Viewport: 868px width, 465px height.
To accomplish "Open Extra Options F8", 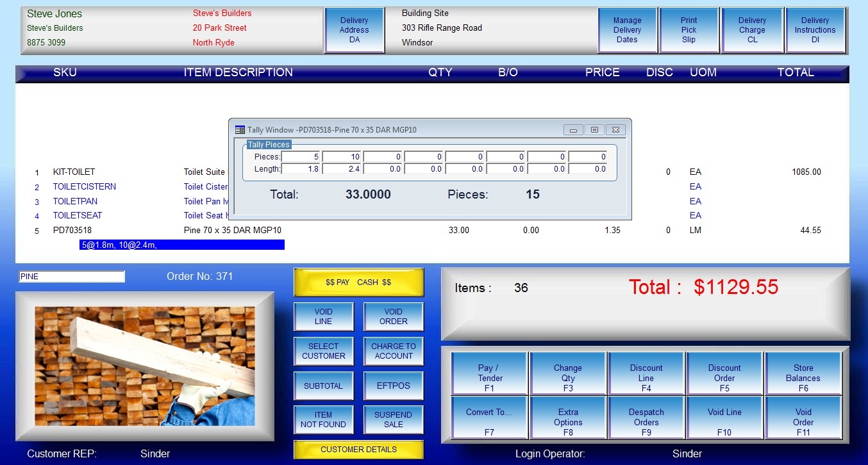I will pos(568,418).
